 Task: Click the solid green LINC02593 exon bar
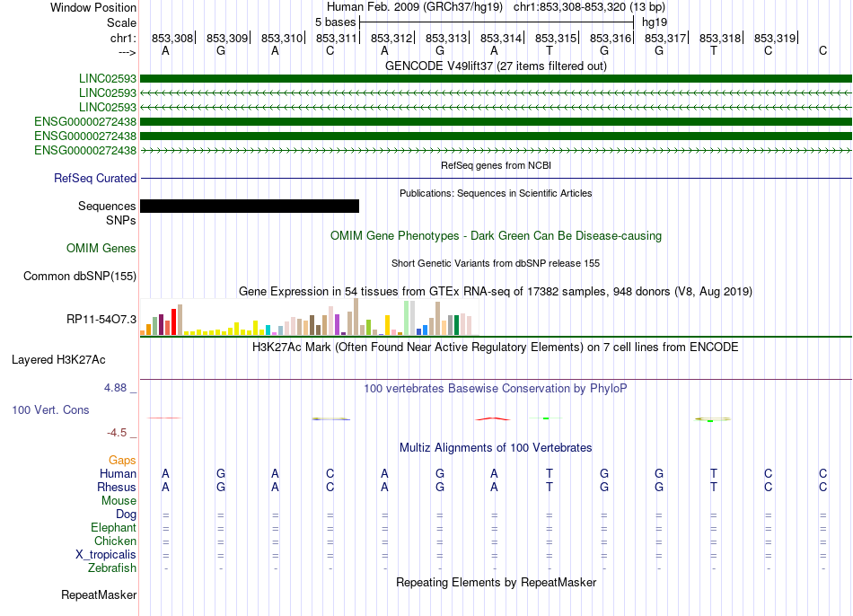point(496,78)
